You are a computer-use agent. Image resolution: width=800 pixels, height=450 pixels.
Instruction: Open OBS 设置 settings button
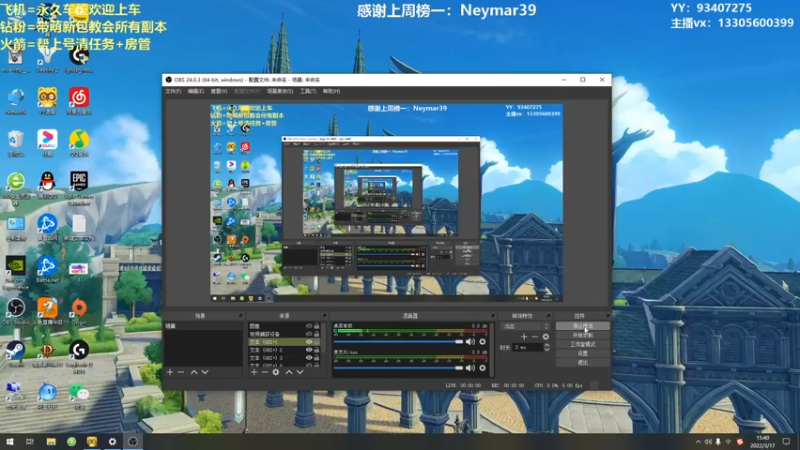(582, 353)
